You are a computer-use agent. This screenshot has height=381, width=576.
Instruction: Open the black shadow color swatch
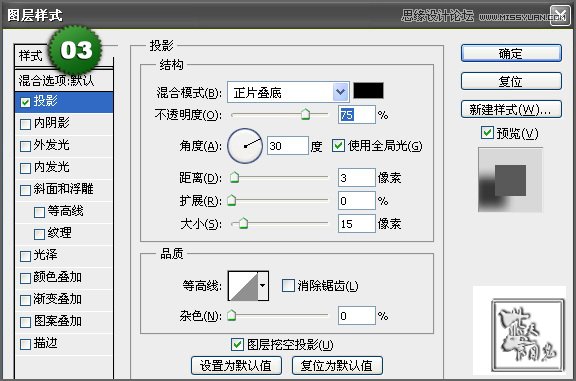click(368, 90)
